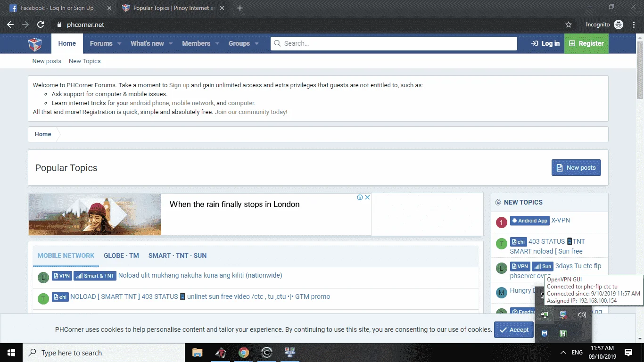The height and width of the screenshot is (362, 644).
Task: Expand the Groups dropdown arrow
Action: pos(256,43)
